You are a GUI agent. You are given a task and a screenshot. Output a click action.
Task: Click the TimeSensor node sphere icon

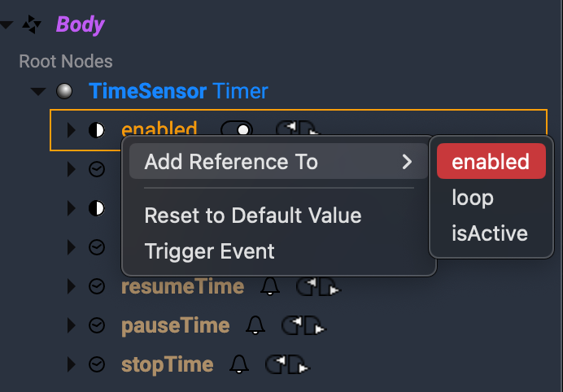tap(64, 91)
